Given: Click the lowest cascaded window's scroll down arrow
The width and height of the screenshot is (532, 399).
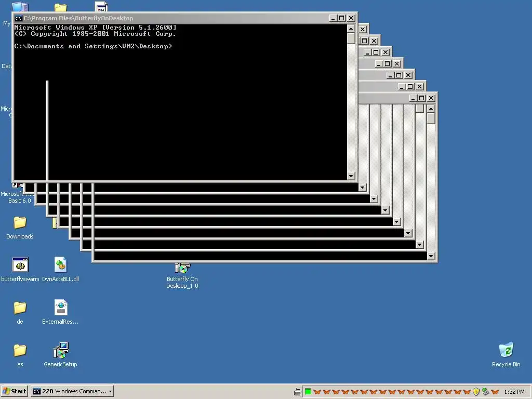Looking at the screenshot, I should [431, 256].
